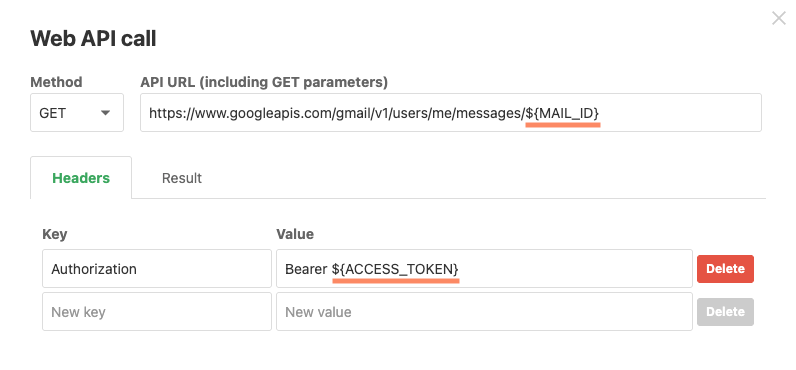This screenshot has height=370, width=796.
Task: Switch to the Result tab
Action: point(182,178)
